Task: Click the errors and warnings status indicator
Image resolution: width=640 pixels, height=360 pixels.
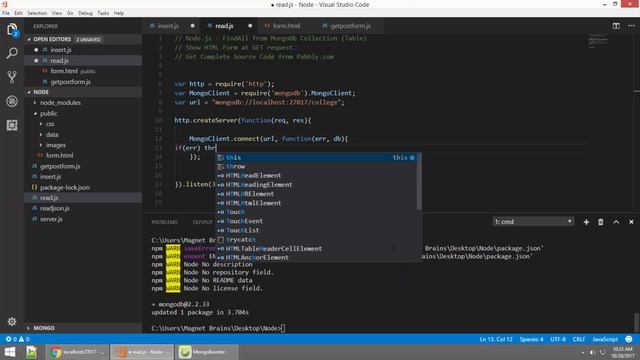Action: [17, 339]
